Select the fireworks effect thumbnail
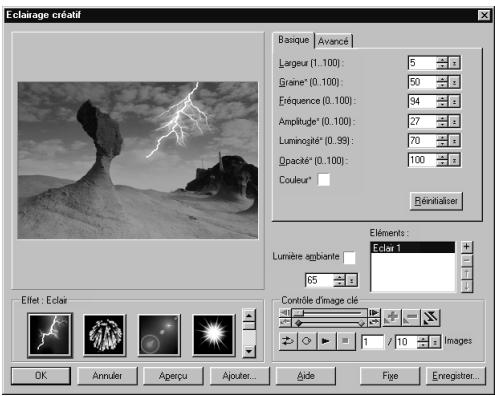This screenshot has width=495, height=396. point(105,335)
